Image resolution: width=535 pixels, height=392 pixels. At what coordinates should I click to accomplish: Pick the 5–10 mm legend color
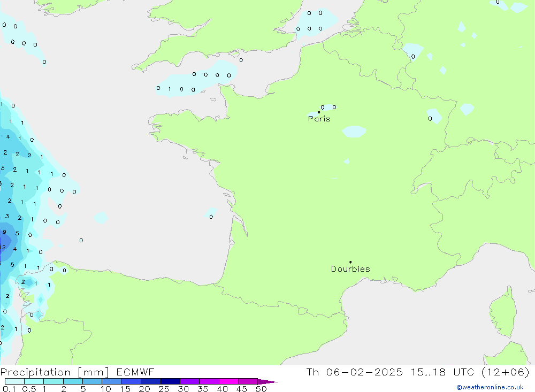(92, 381)
